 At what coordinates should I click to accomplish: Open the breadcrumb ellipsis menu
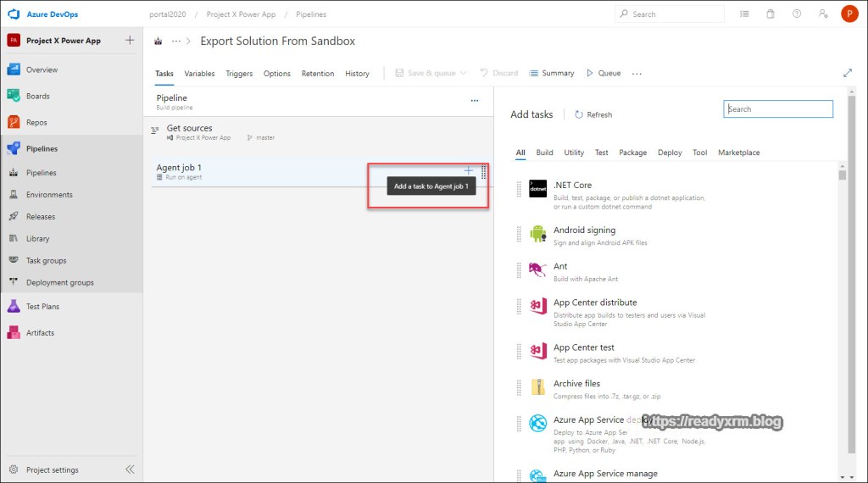click(x=176, y=41)
